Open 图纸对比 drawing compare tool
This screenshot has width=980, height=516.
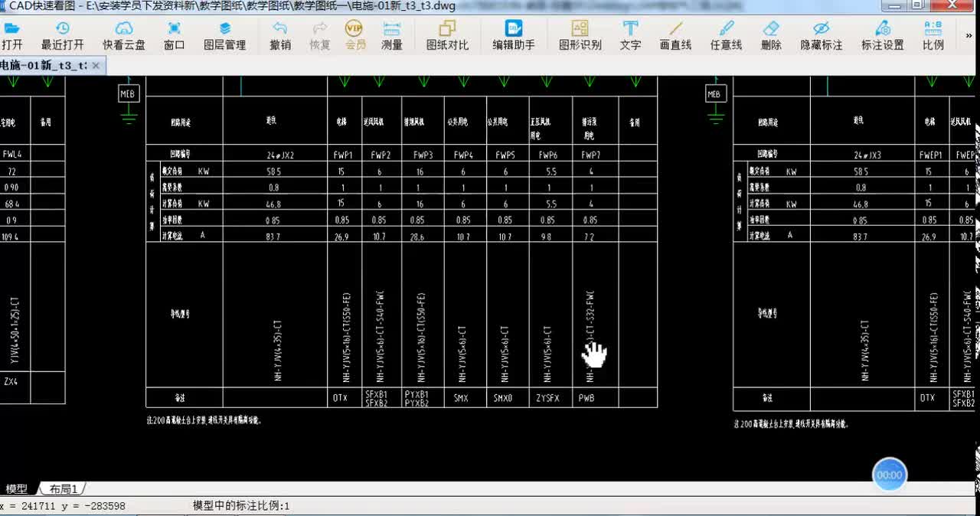pos(447,36)
